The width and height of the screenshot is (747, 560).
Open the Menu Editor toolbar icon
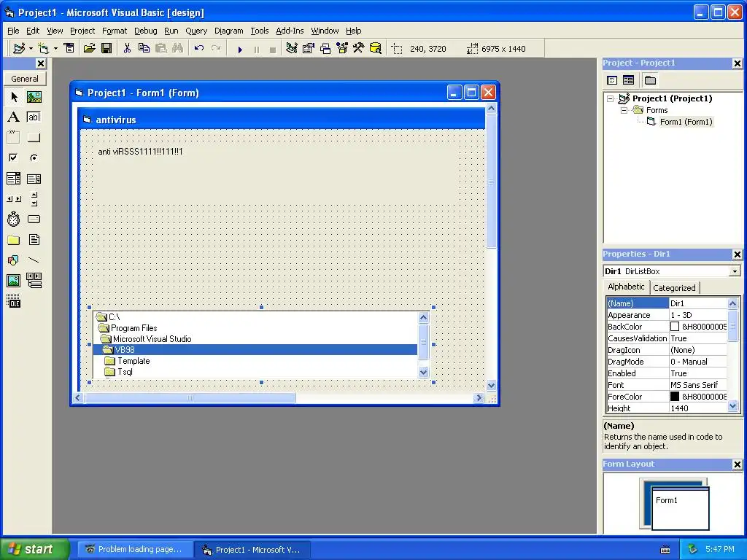pos(69,49)
